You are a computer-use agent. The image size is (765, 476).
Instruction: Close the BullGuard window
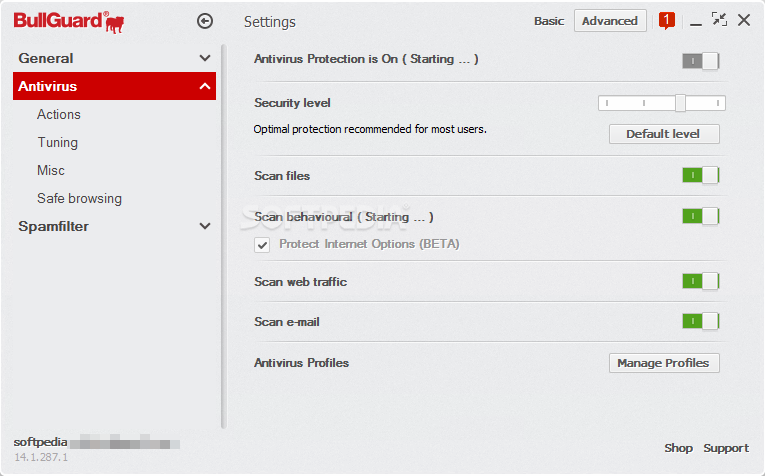(744, 20)
